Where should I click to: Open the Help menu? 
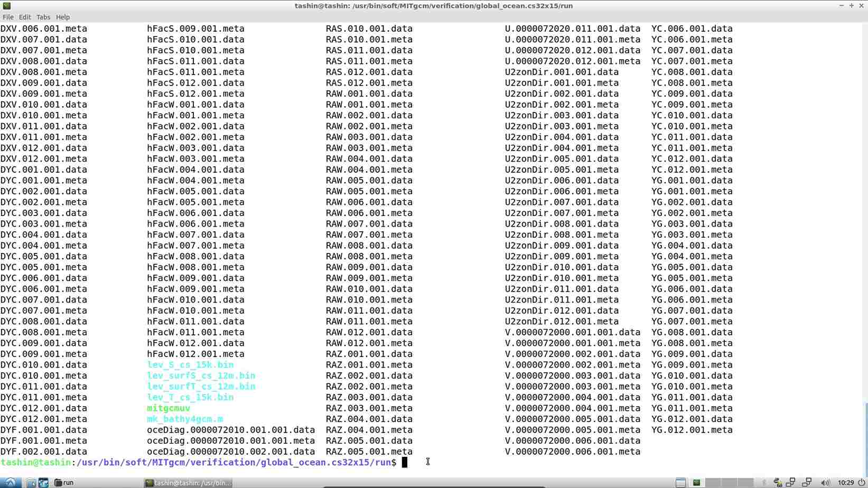tap(63, 17)
